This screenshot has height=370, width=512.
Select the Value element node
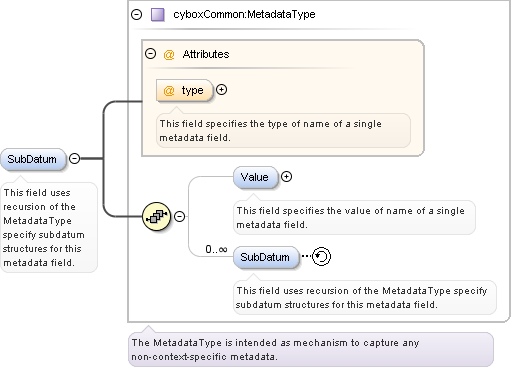click(x=255, y=177)
